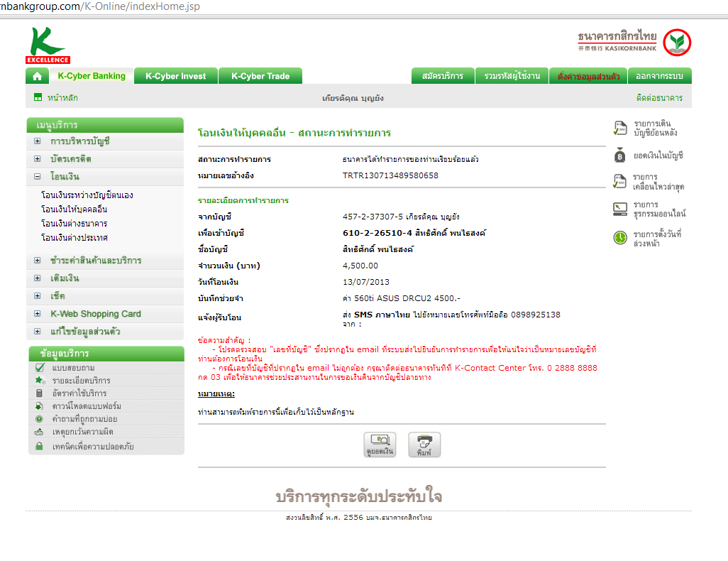Click the เทคนิคเพื่อความปลอดภัย padlock icon
The image size is (728, 561).
coord(40,446)
